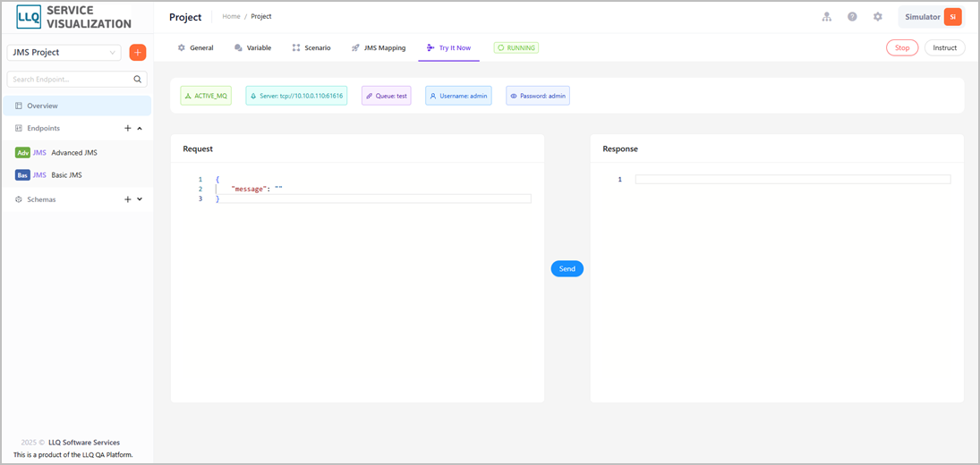Click LLQ Software Services footer link
980x465 pixels.
click(x=84, y=443)
